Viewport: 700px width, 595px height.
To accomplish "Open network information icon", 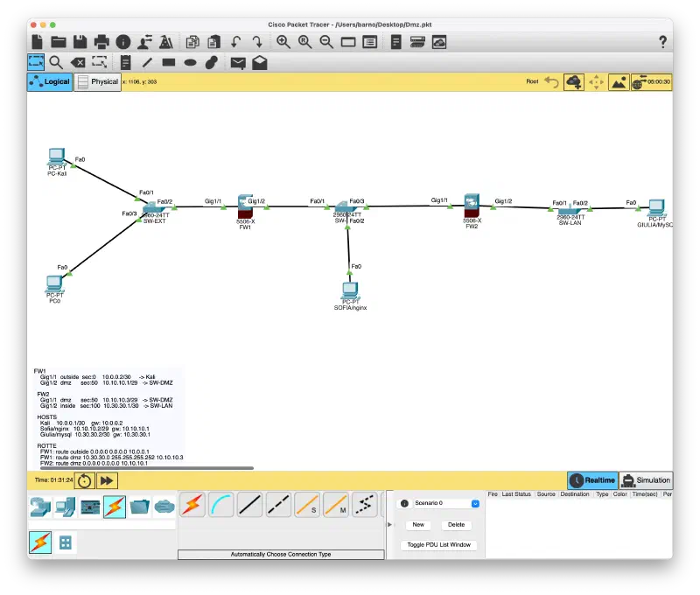I will coord(123,42).
